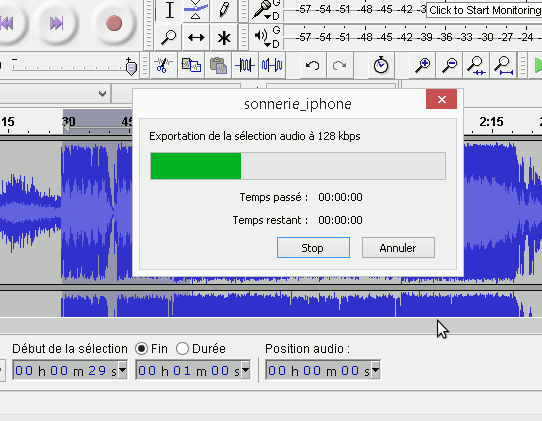Viewport: 542px width, 421px height.
Task: Select the Time Shift arrow tool
Action: pos(196,37)
